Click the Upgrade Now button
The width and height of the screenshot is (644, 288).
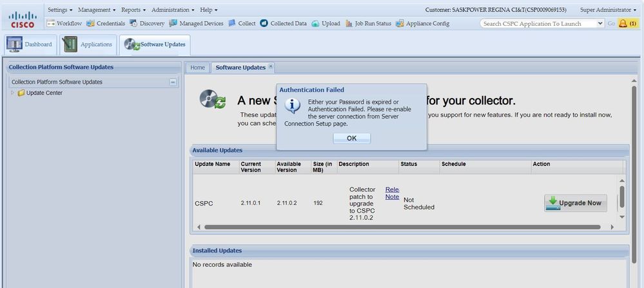576,203
